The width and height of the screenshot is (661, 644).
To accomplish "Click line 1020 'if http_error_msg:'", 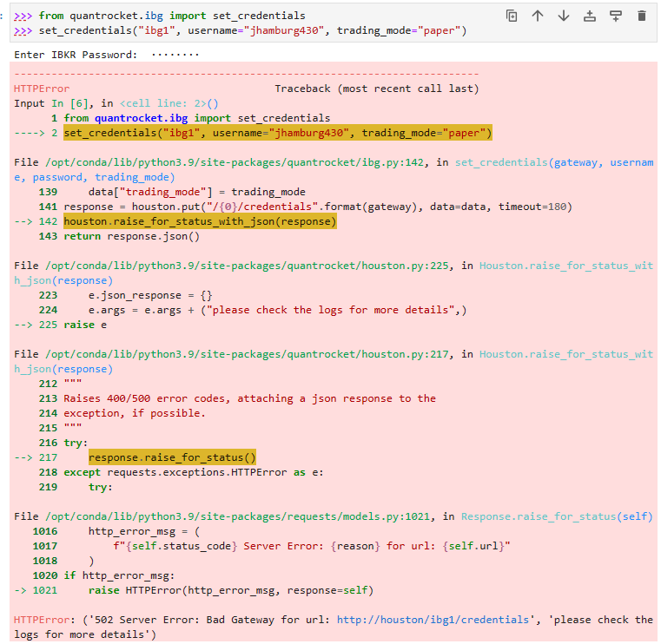I will [119, 575].
